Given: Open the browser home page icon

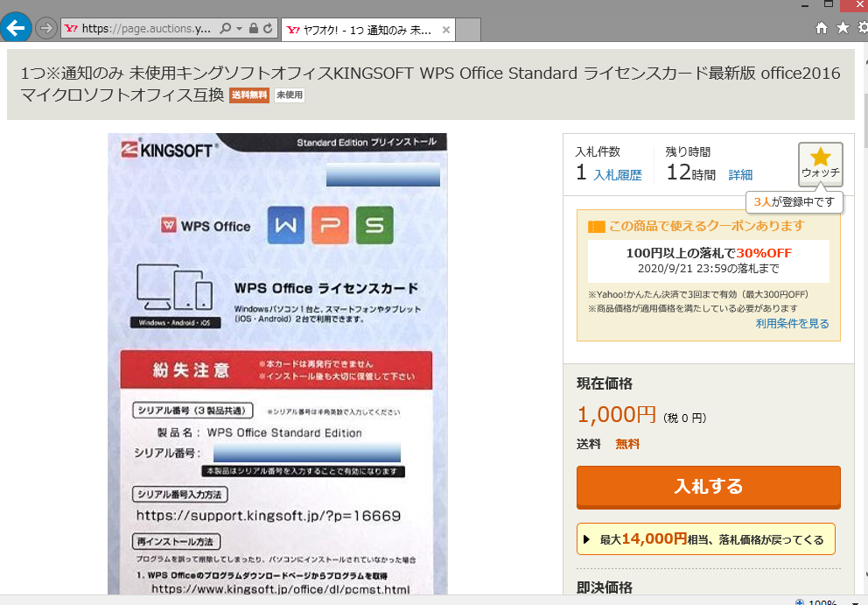Looking at the screenshot, I should 821,28.
